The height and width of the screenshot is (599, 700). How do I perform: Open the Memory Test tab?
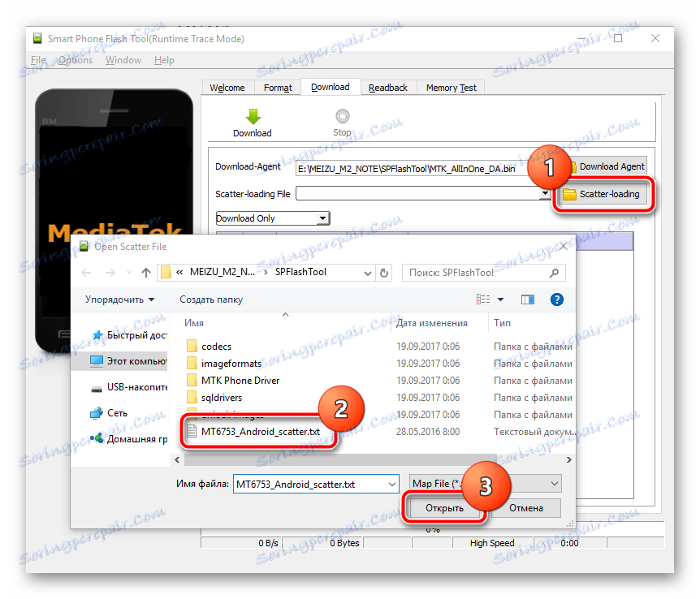coord(451,88)
